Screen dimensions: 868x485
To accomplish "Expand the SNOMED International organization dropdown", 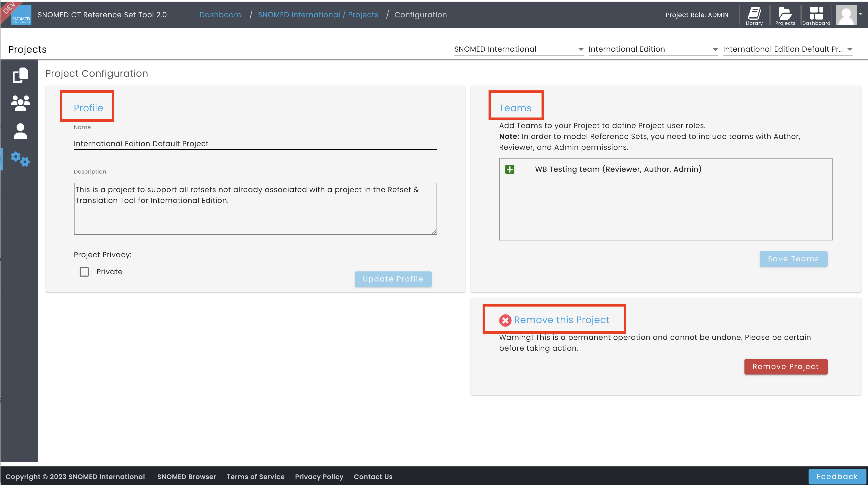I will [519, 49].
